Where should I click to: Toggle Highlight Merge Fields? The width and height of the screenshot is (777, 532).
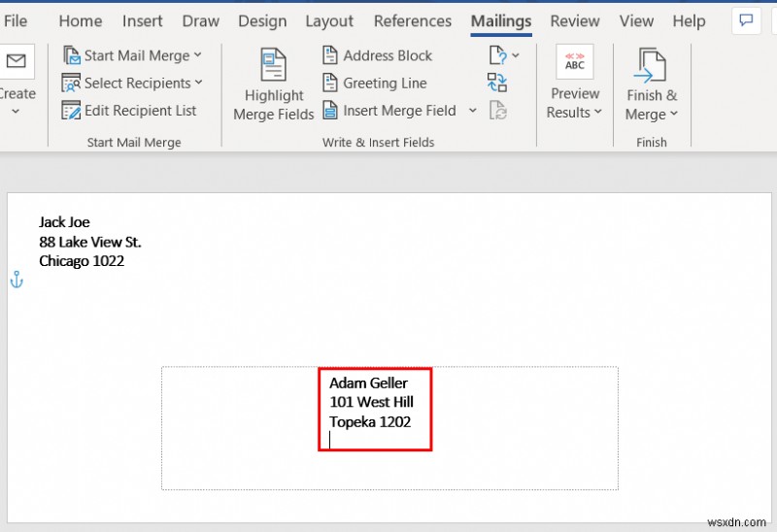[x=274, y=84]
